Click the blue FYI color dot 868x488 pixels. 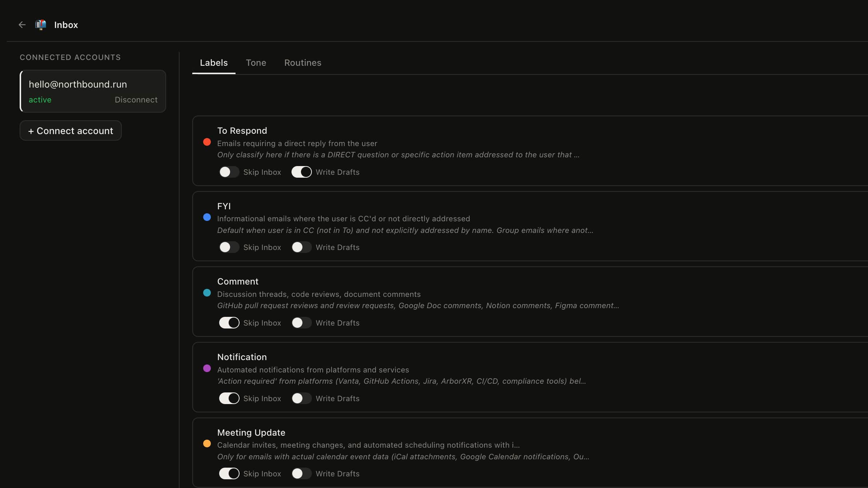tap(207, 217)
